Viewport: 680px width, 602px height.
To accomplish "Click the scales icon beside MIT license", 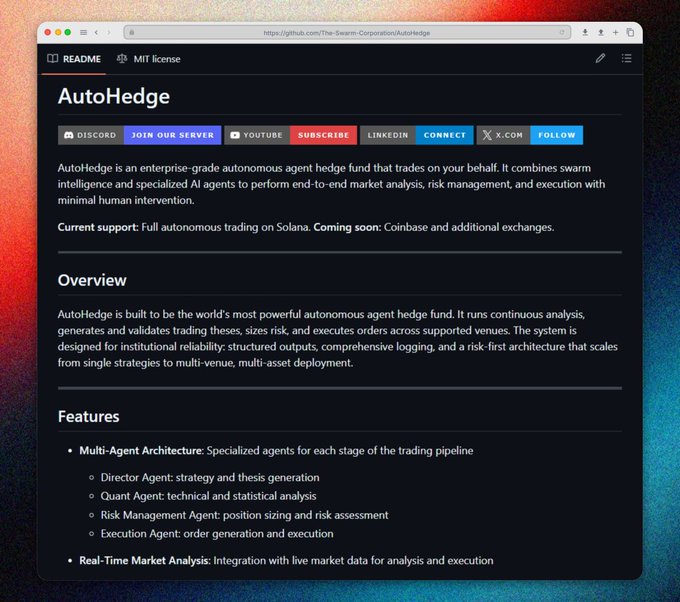I will pos(122,58).
